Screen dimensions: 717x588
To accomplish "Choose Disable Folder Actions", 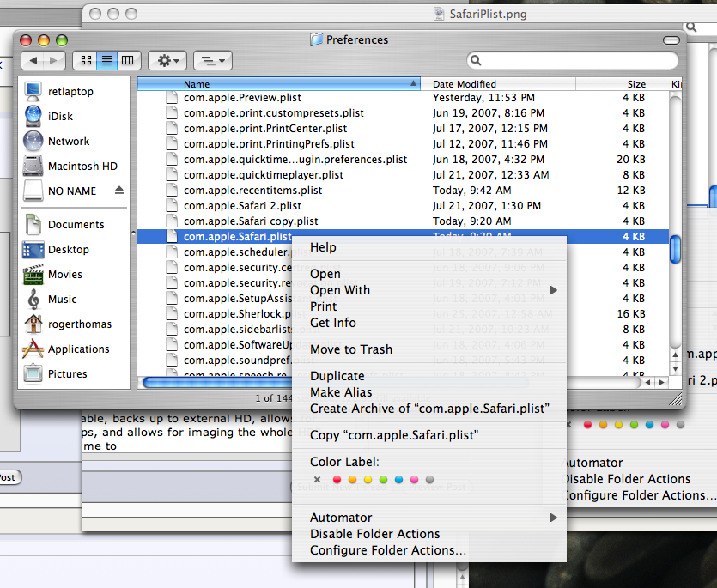I will (x=429, y=534).
